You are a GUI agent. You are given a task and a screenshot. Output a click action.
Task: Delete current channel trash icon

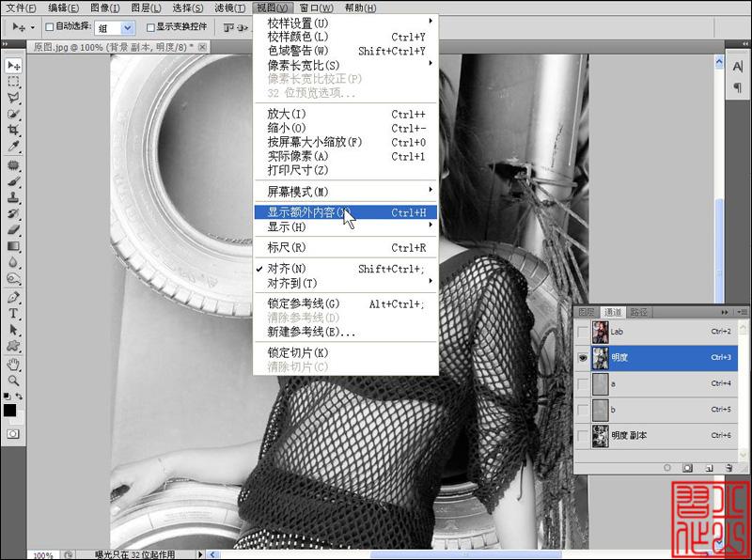[729, 468]
